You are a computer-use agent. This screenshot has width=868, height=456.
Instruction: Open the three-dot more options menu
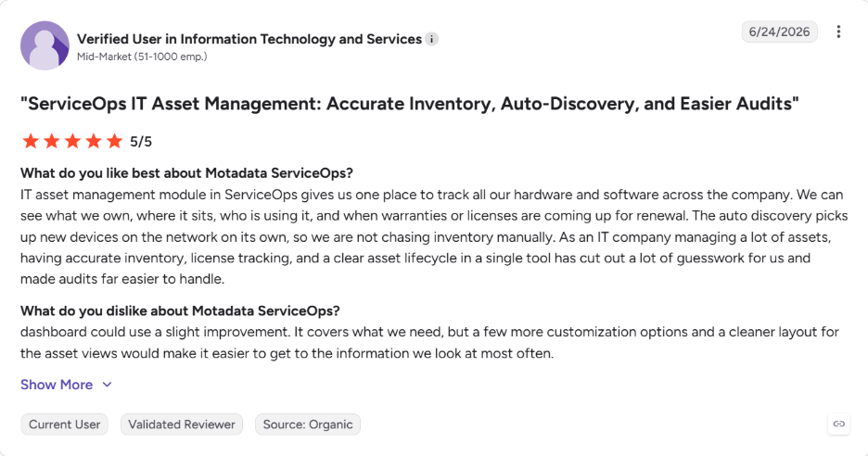[838, 32]
